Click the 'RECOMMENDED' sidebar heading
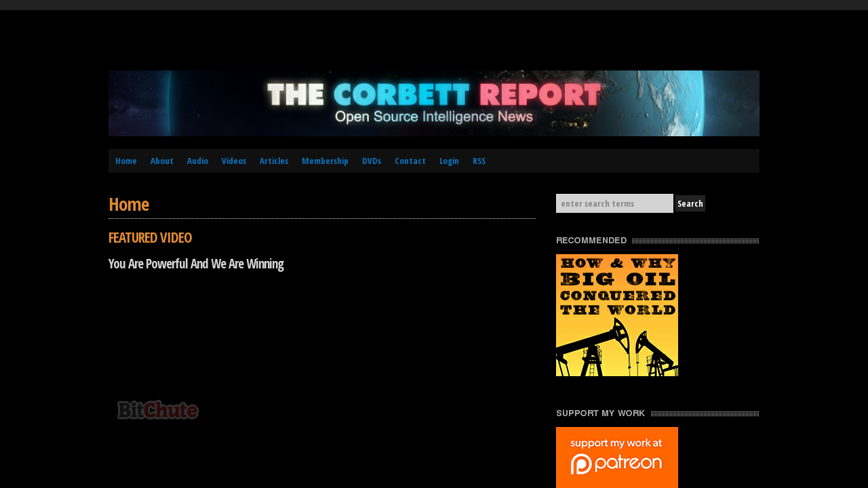This screenshot has height=488, width=868. [591, 241]
